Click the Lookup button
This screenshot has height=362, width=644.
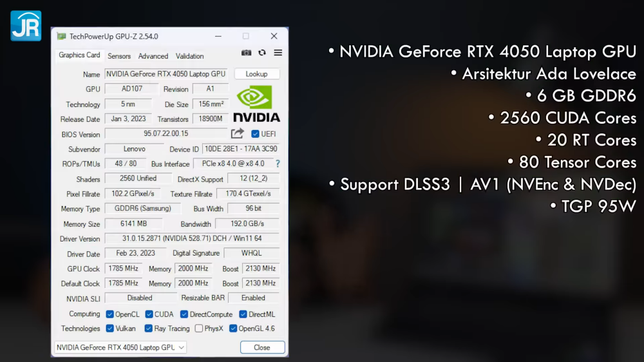point(256,74)
